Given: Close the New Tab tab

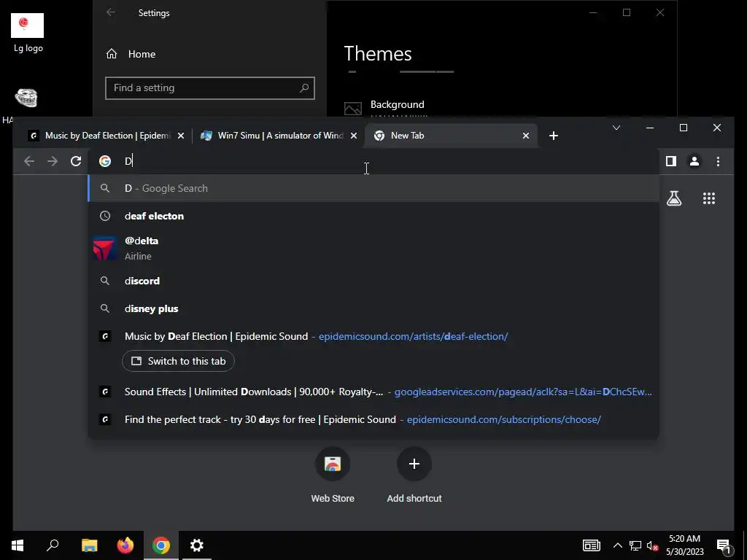Looking at the screenshot, I should pyautogui.click(x=525, y=136).
